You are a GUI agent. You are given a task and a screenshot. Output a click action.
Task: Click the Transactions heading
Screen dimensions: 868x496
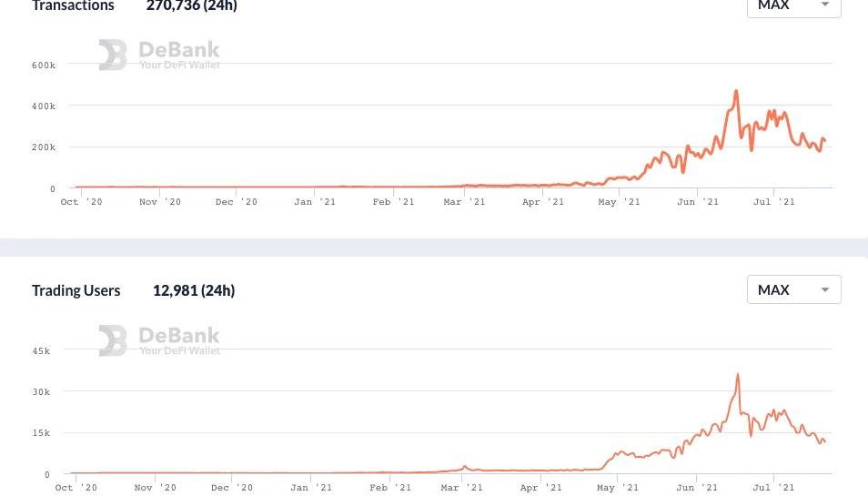(73, 6)
